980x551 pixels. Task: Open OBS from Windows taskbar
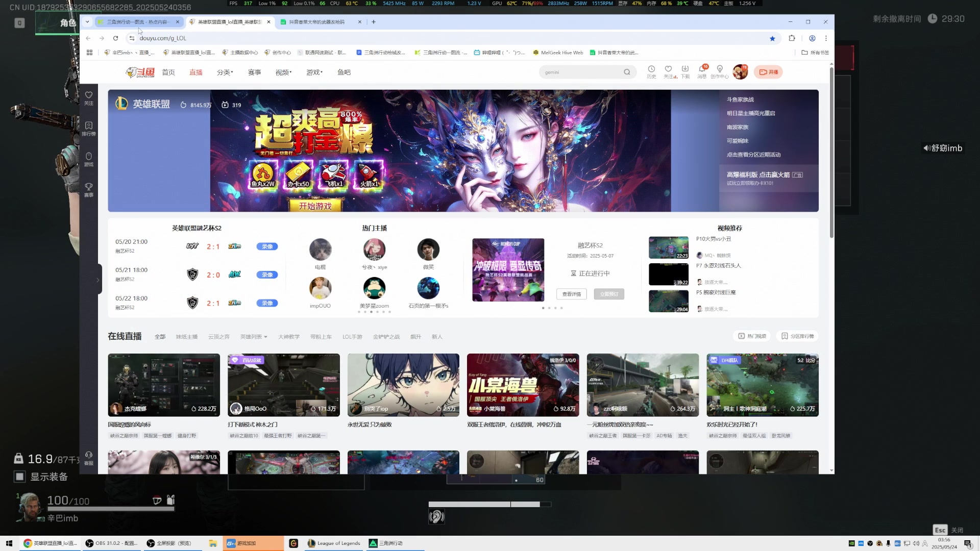111,543
